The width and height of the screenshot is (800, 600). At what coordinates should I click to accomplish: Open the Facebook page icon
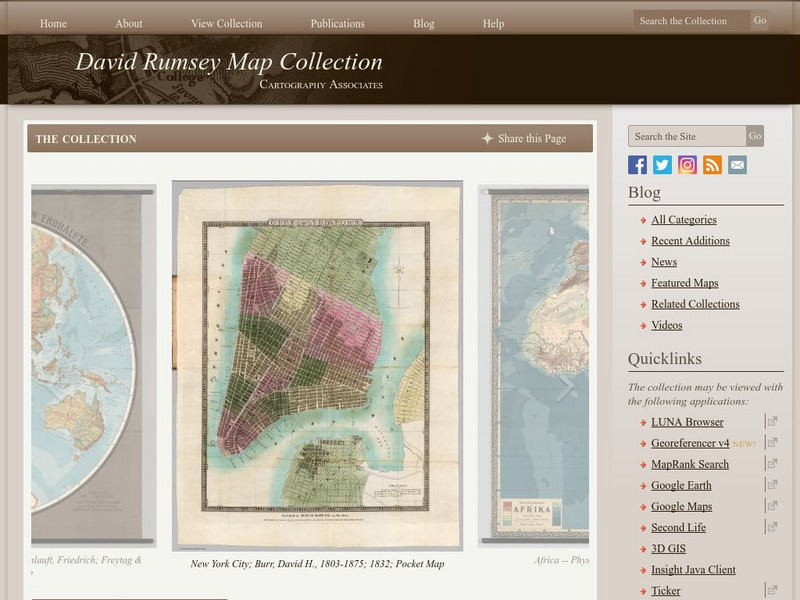pos(637,165)
